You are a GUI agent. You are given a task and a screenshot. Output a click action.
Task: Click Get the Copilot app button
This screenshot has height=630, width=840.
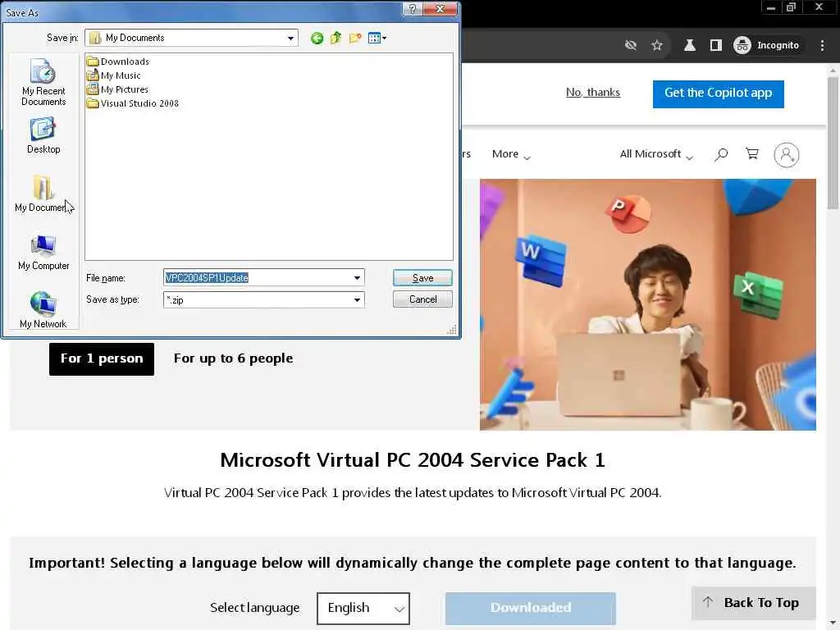point(718,94)
